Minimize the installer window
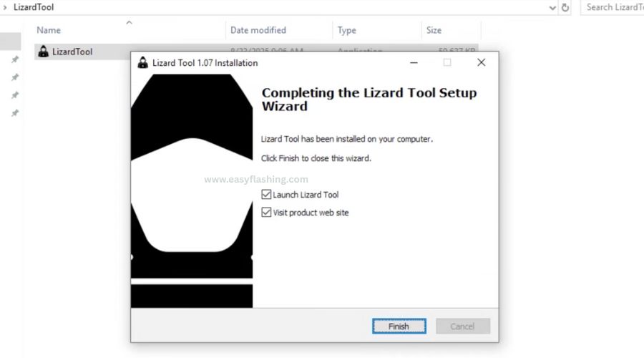This screenshot has height=358, width=644. pos(414,62)
